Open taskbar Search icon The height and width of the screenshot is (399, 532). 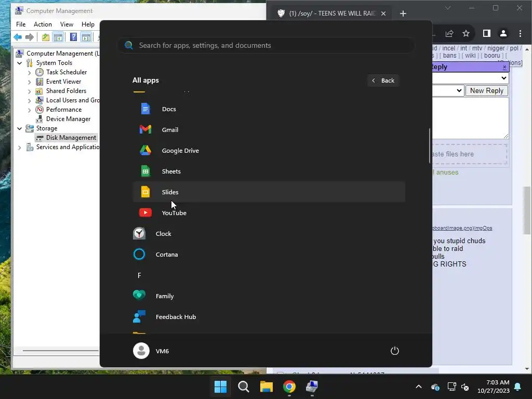(244, 387)
